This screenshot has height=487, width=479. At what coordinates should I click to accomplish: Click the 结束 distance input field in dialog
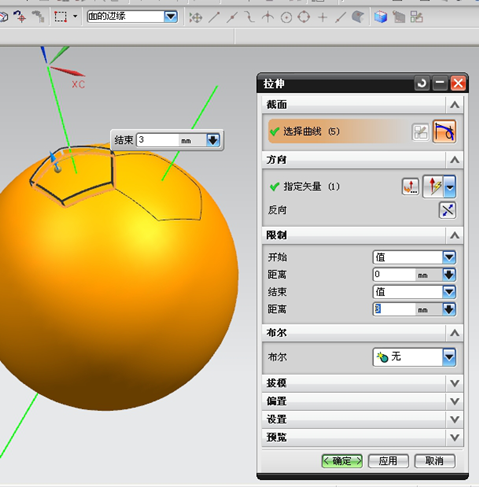[394, 309]
